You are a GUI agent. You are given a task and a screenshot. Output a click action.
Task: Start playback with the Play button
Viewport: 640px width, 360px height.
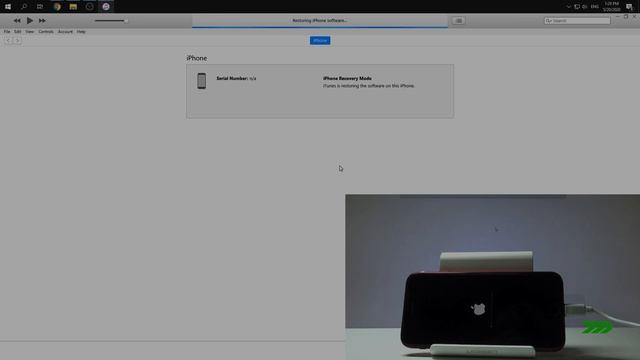30,20
